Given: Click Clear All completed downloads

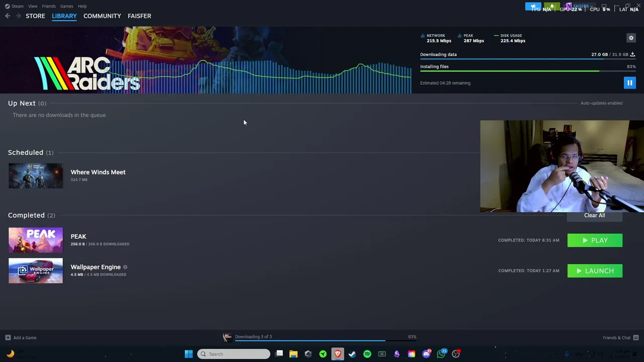Looking at the screenshot, I should [x=595, y=216].
